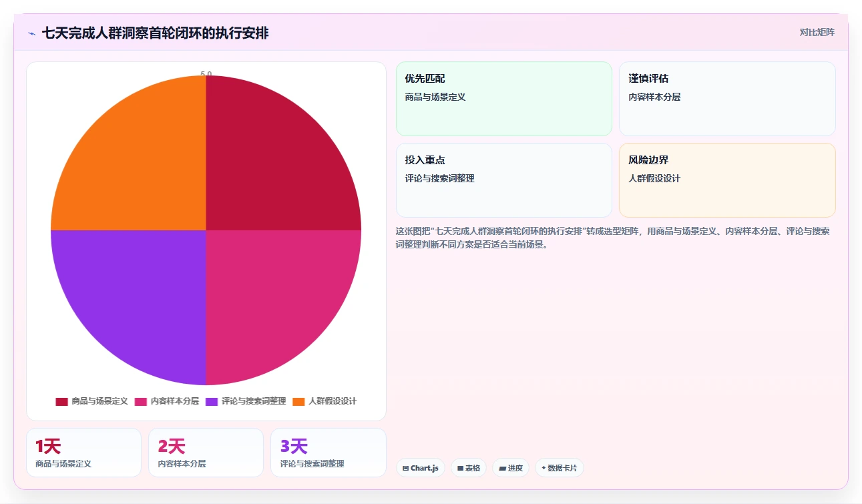Click the description paragraph starting 这张图把
The height and width of the screenshot is (504, 862).
613,238
